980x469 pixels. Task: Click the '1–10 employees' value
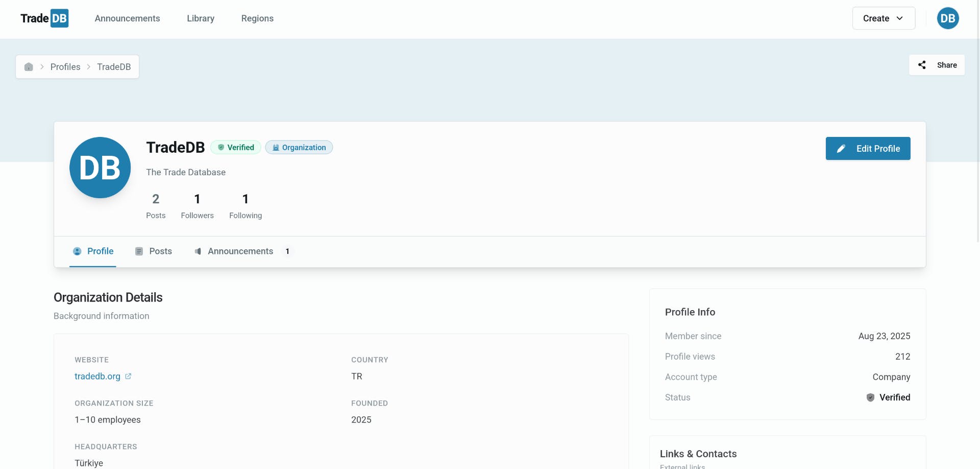tap(108, 420)
